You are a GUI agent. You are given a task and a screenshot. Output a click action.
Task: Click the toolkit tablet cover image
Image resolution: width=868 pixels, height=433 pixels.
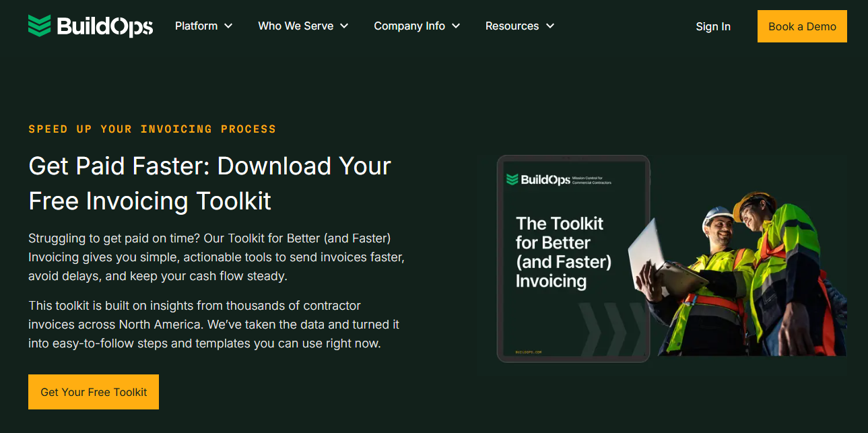tap(573, 259)
